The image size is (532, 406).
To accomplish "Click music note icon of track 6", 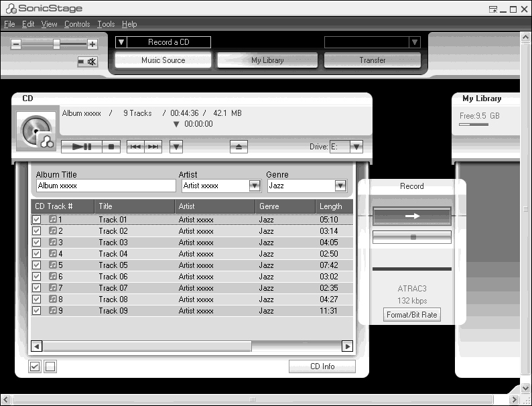I will tap(52, 277).
